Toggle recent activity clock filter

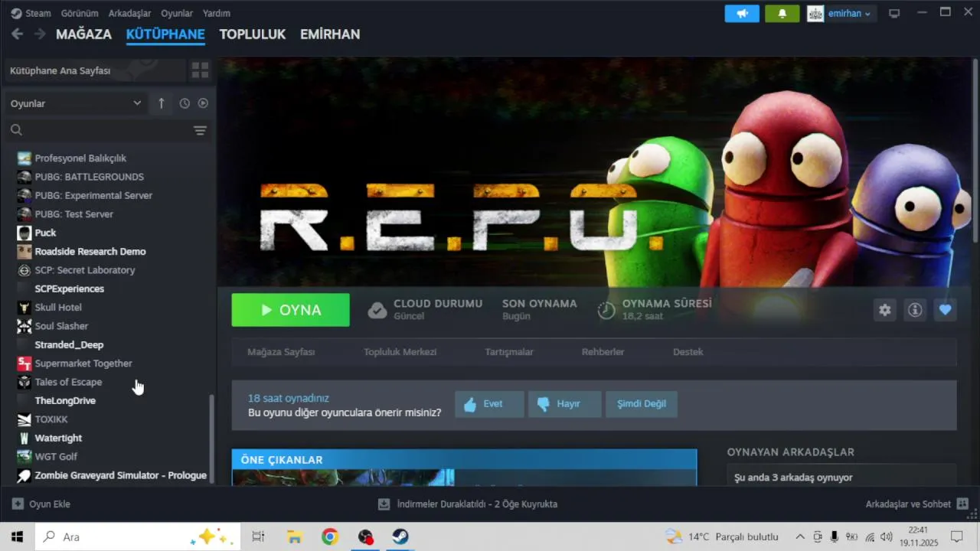[x=185, y=103]
